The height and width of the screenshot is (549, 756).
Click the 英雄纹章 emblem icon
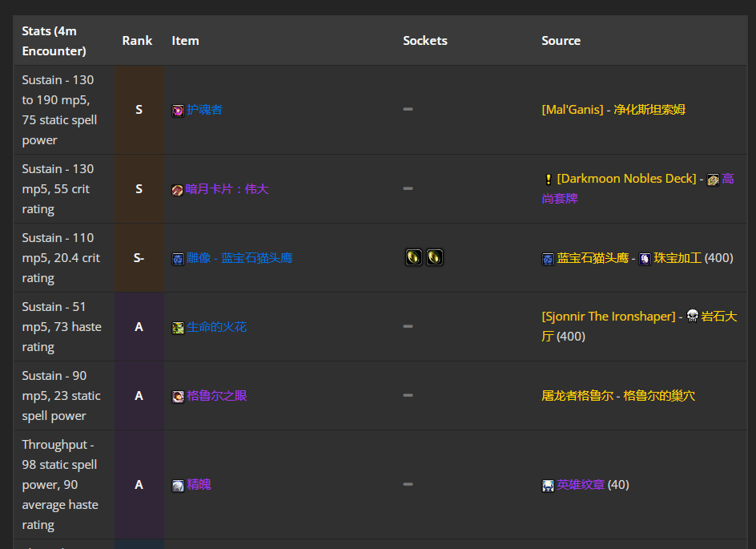point(548,486)
